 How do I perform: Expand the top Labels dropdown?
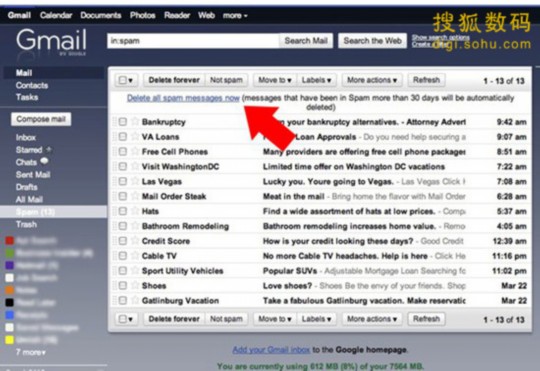pos(316,80)
